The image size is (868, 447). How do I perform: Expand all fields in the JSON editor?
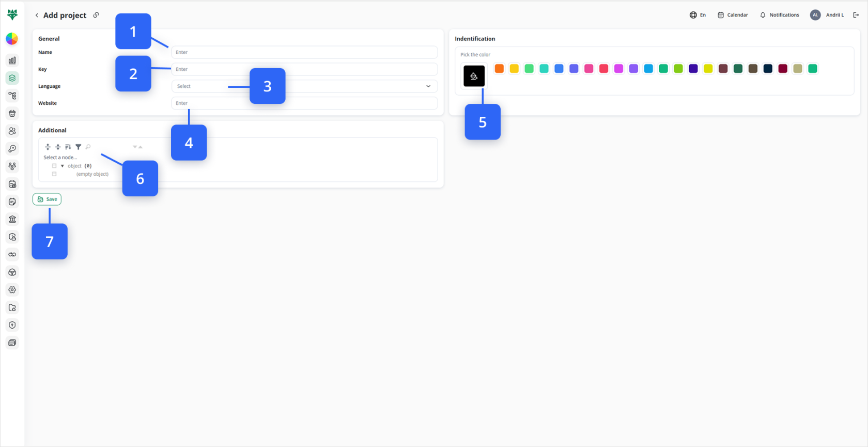click(x=48, y=147)
